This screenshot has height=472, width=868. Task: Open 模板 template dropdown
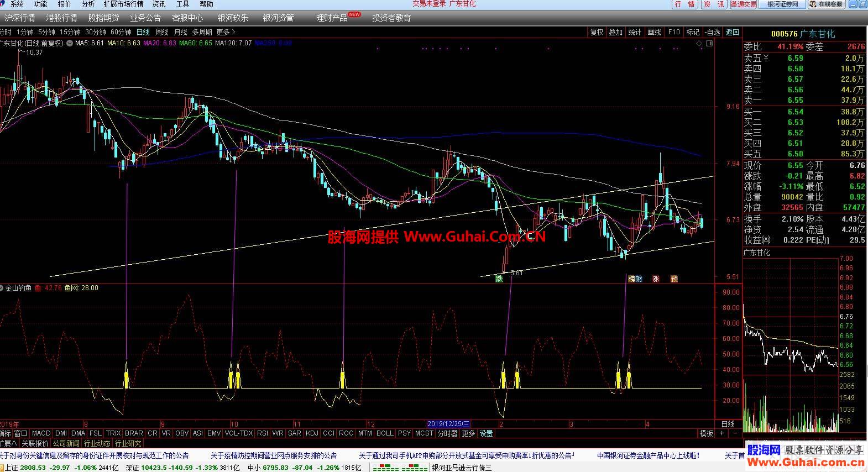point(706,433)
